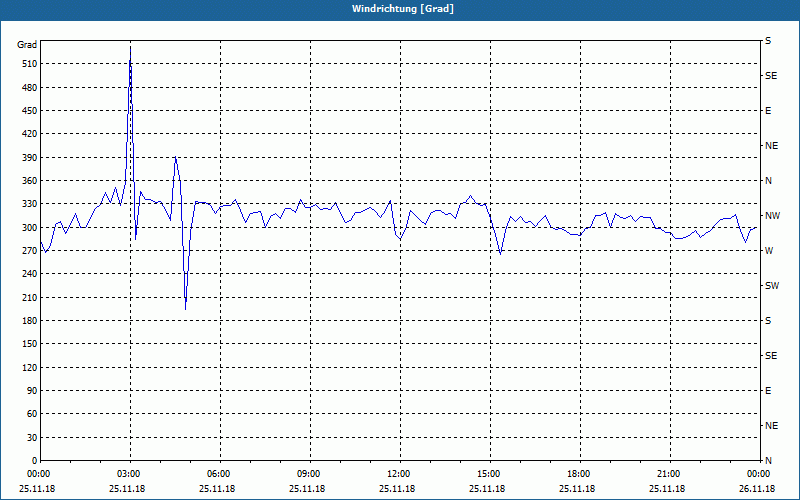800x500 pixels.
Task: Click the 06:00 time label
Action: click(220, 474)
